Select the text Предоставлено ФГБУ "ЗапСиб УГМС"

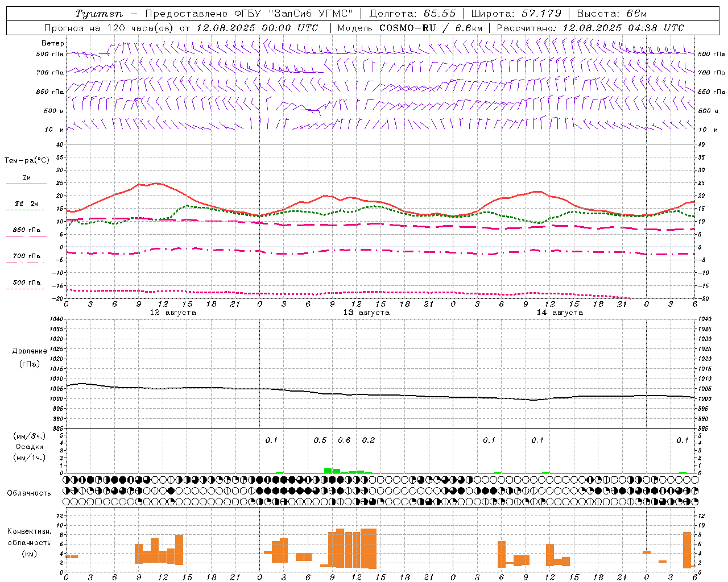pyautogui.click(x=249, y=14)
